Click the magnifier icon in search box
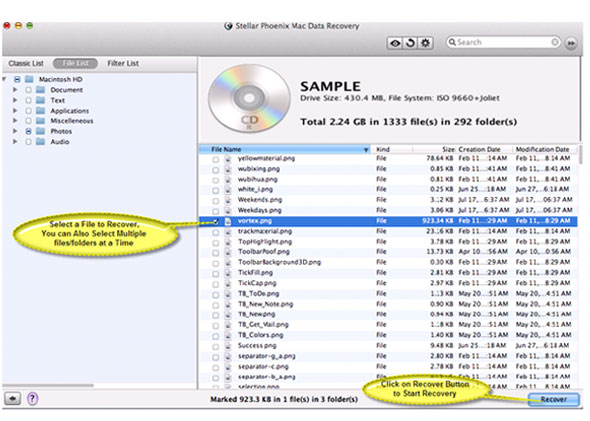This screenshot has width=590, height=421. click(x=452, y=42)
